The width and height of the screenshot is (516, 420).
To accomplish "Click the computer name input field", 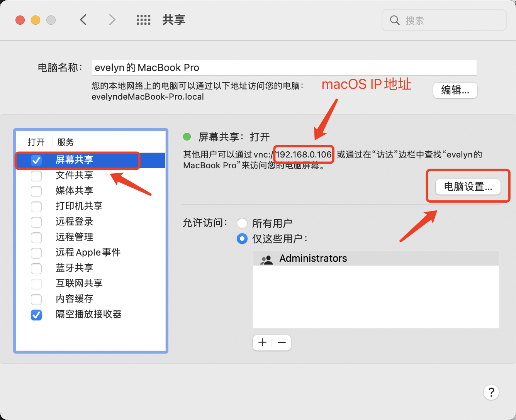I will [x=284, y=68].
